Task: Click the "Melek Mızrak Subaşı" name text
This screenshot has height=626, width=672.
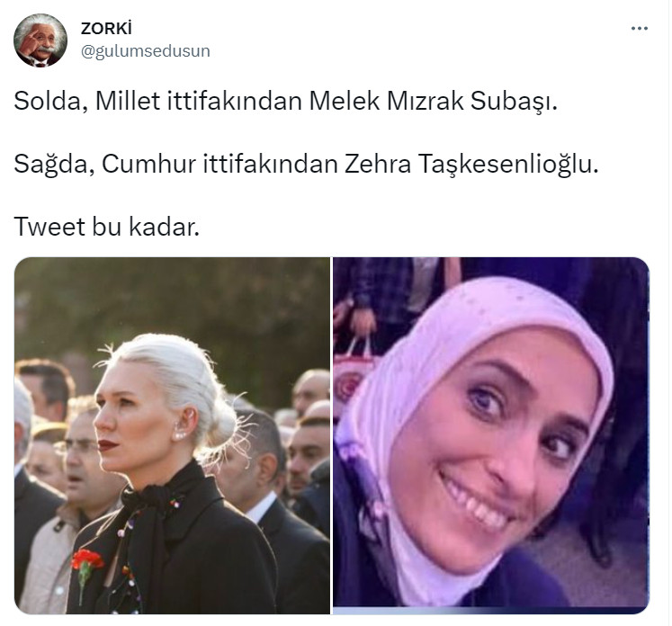Action: click(x=433, y=101)
